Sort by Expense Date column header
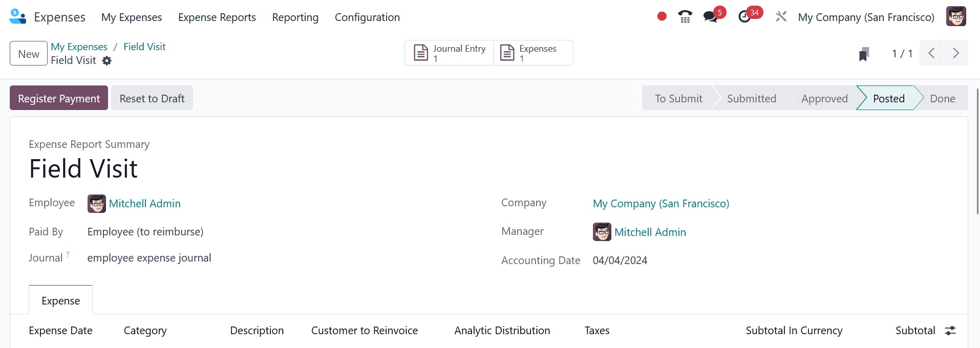980x348 pixels. coord(60,331)
